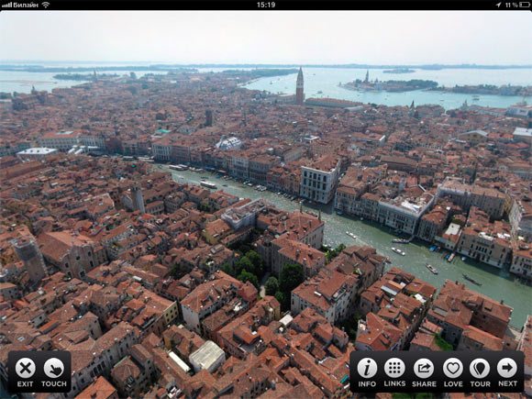This screenshot has width=532, height=399.
Task: Click the tall bell tower in panorama
Action: coord(300,86)
